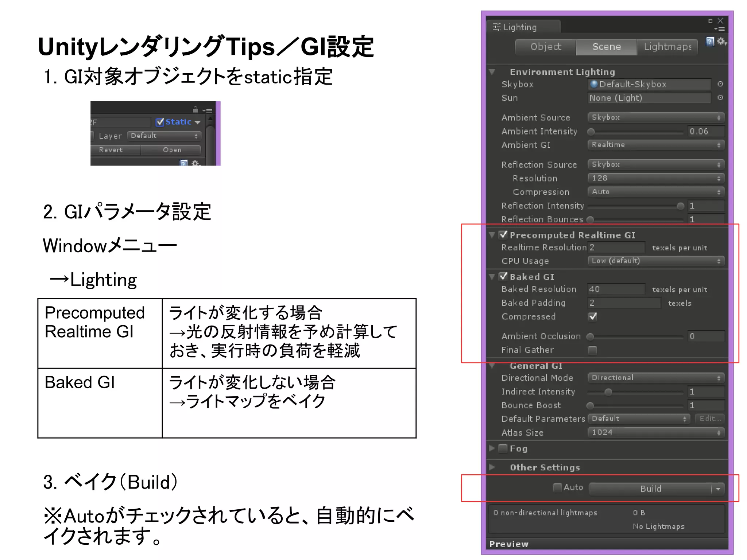Open the Compression Auto dropdown

(656, 192)
